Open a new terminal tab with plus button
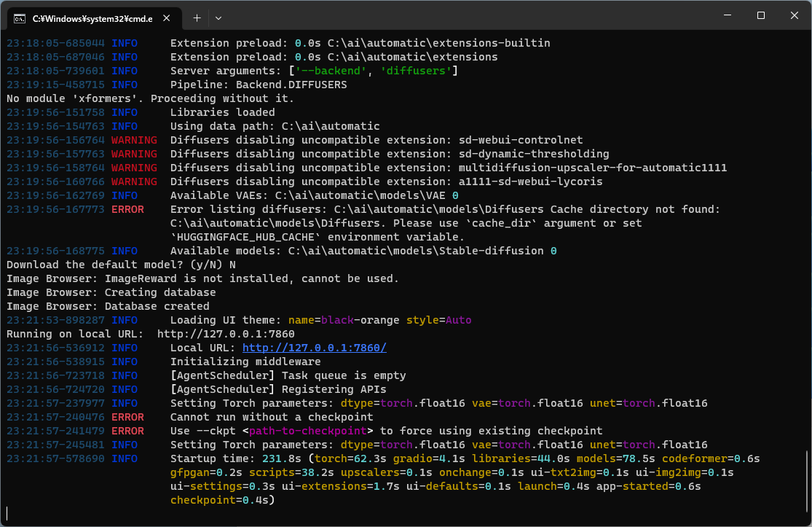812x527 pixels. [x=197, y=18]
